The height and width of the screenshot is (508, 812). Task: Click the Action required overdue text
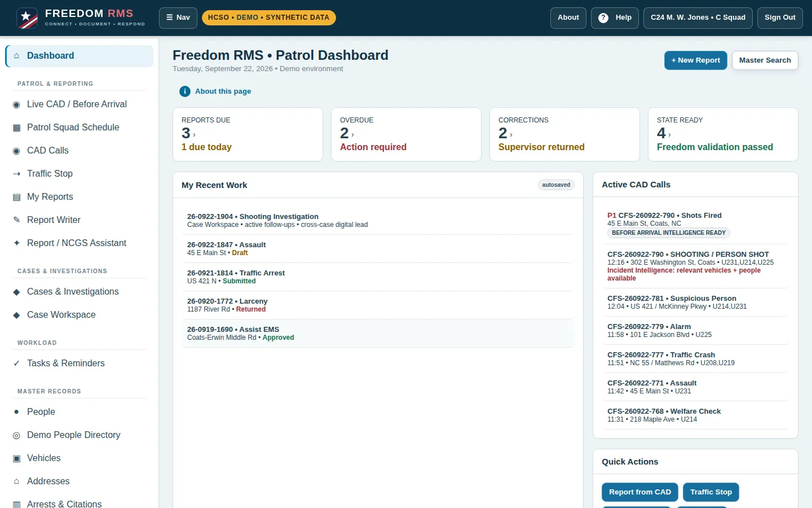pos(373,147)
